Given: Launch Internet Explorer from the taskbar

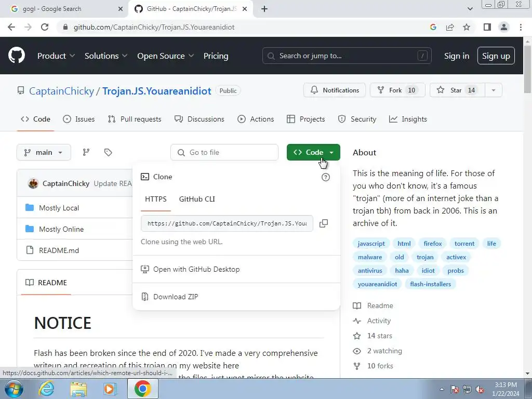Looking at the screenshot, I should pyautogui.click(x=46, y=389).
